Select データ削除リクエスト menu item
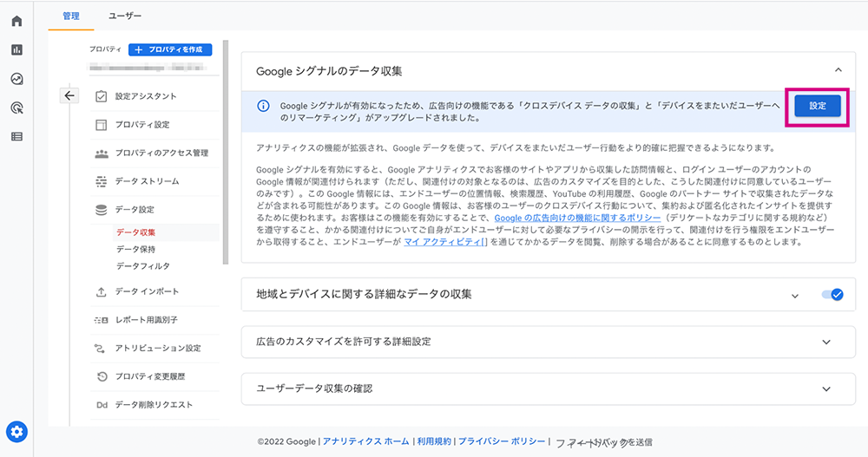The height and width of the screenshot is (457, 868). (155, 405)
